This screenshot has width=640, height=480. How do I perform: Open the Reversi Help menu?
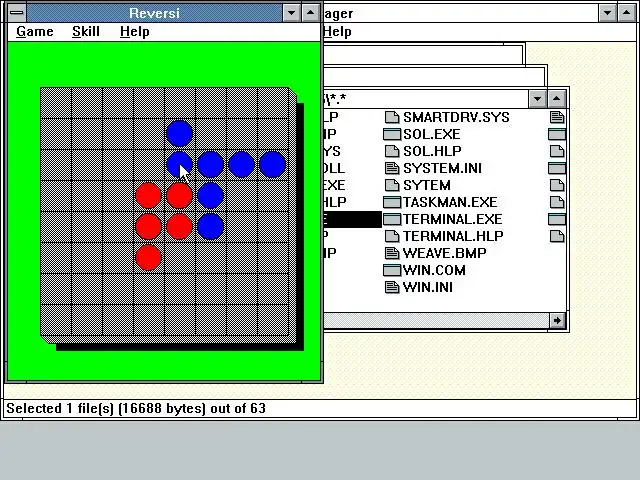[135, 31]
